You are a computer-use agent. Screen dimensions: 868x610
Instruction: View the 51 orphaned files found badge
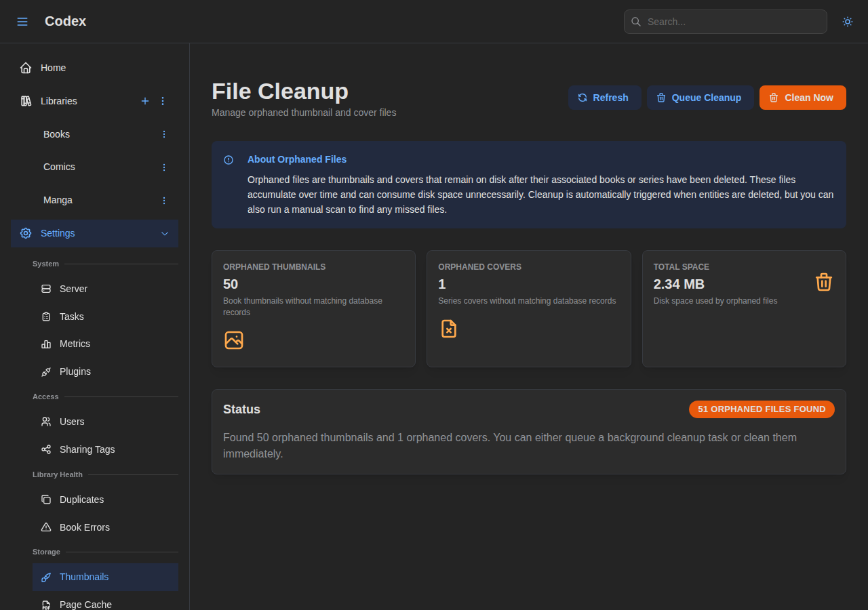click(762, 409)
